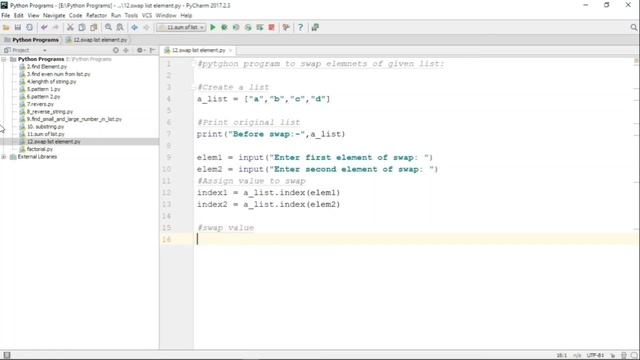Viewport: 640px width, 360px height.
Task: Close the 12.swap list element.py editor tab
Action: pyautogui.click(x=231, y=50)
